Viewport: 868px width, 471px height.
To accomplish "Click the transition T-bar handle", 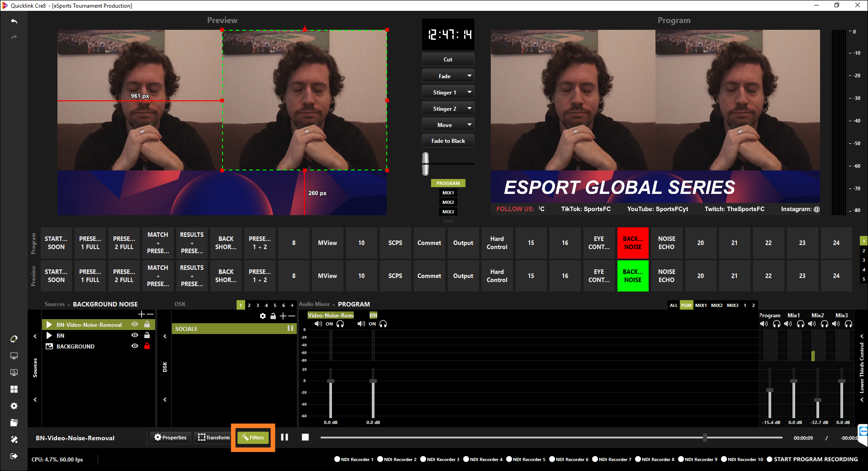I will 426,164.
